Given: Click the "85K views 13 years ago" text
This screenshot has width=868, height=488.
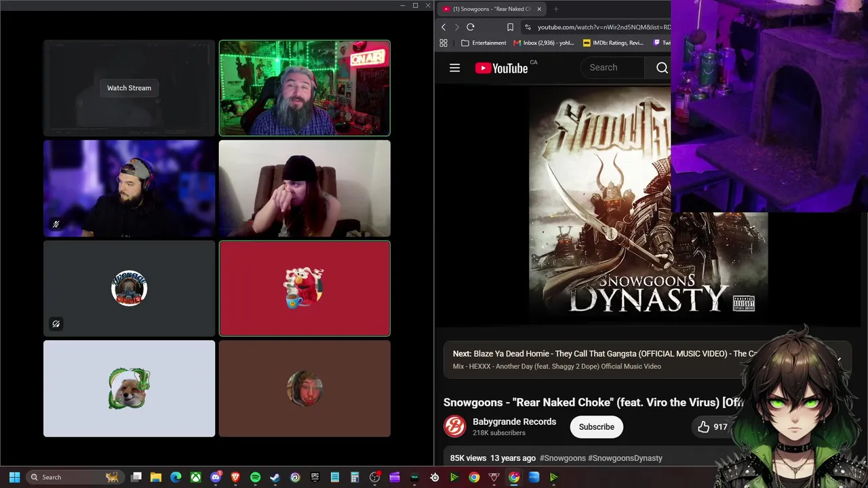Looking at the screenshot, I should coord(493,458).
